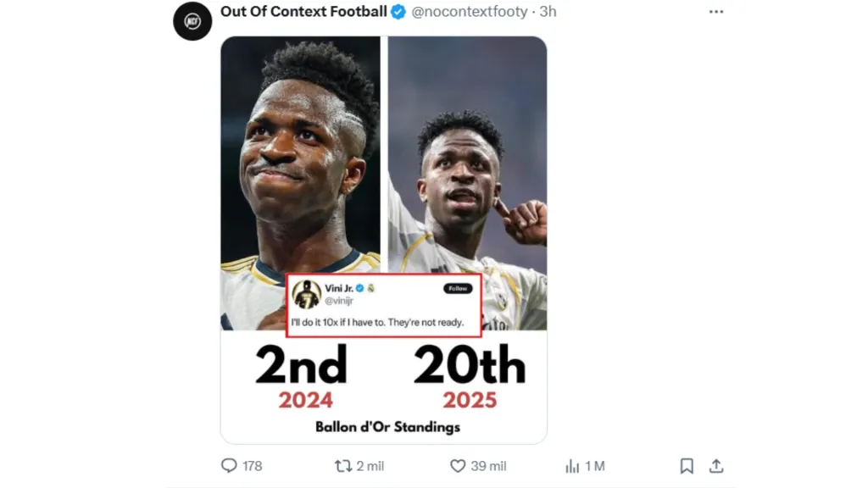This screenshot has height=488, width=868.
Task: Click the @nocontextfooty handle
Action: coord(469,12)
